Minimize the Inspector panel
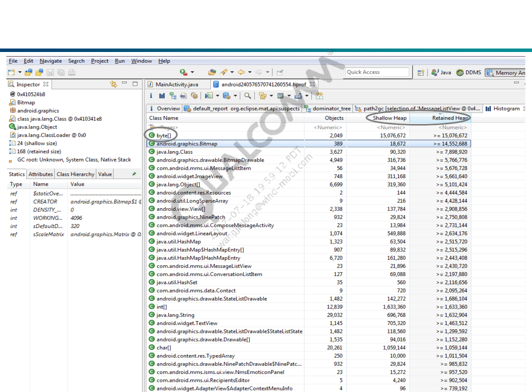This screenshot has width=532, height=392. (x=124, y=83)
